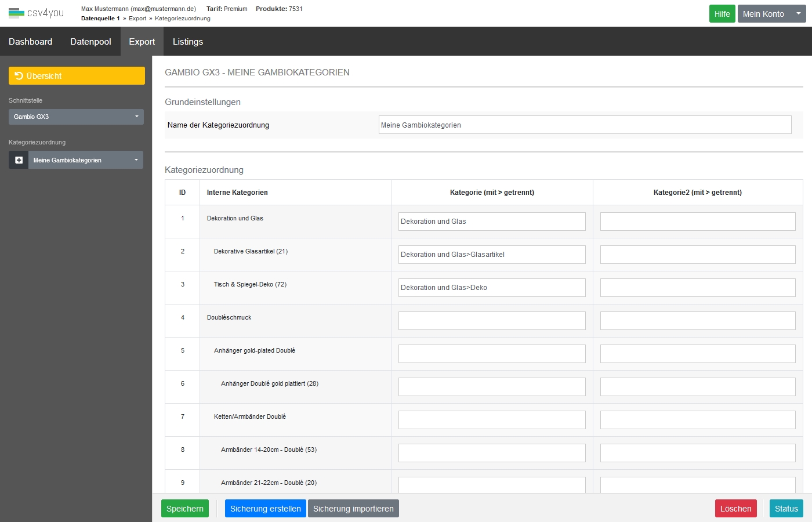Open the Datenpool tab
Screen dimensions: 812x522
[90, 42]
